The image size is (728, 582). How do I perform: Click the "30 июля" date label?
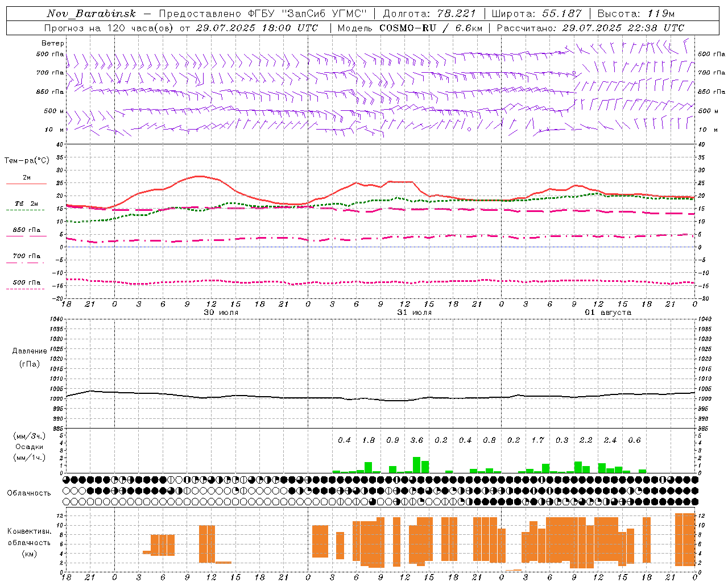221,313
